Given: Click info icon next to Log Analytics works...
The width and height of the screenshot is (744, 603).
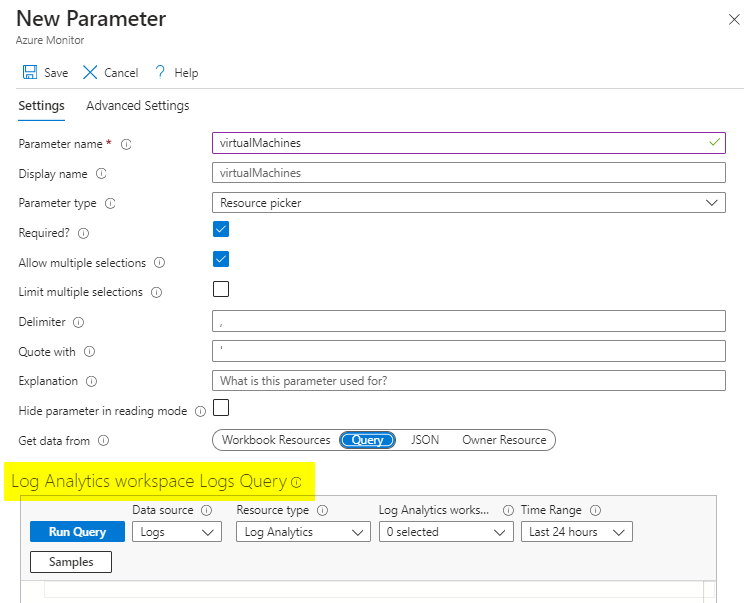Looking at the screenshot, I should click(x=508, y=510).
